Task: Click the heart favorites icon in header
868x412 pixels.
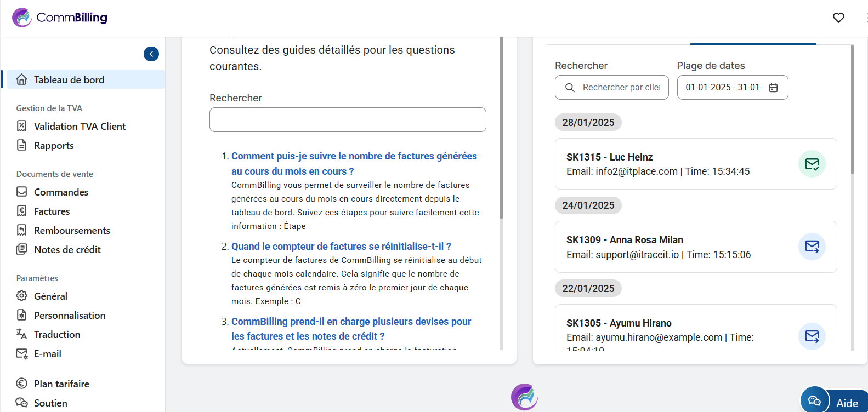Action: (x=838, y=18)
